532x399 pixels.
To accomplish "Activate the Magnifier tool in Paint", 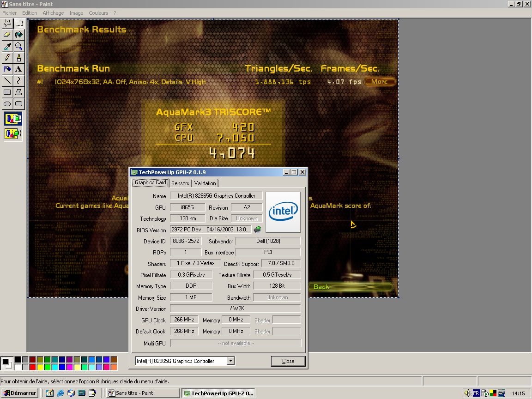I will click(19, 46).
